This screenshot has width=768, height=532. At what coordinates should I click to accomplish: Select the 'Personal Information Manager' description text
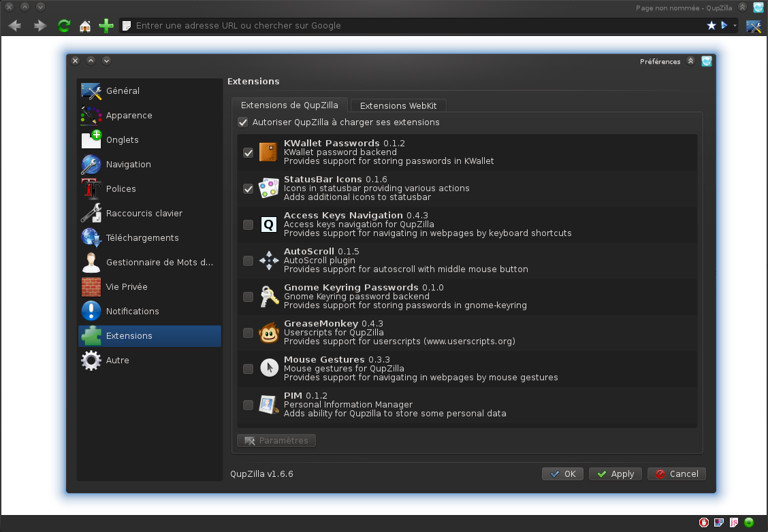[x=348, y=405]
